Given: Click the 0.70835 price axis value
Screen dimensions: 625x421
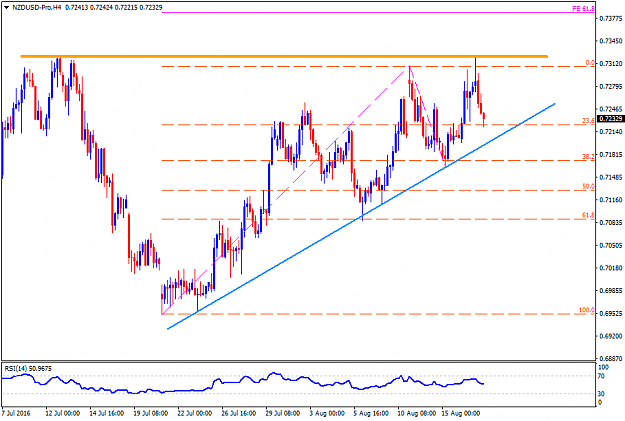Looking at the screenshot, I should 611,222.
